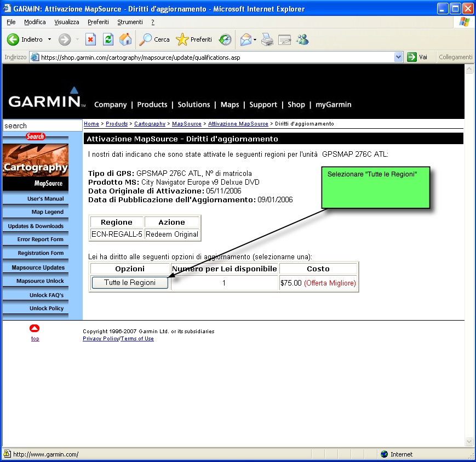The width and height of the screenshot is (476, 462).
Task: Open the Privacy Policy link
Action: pos(100,339)
